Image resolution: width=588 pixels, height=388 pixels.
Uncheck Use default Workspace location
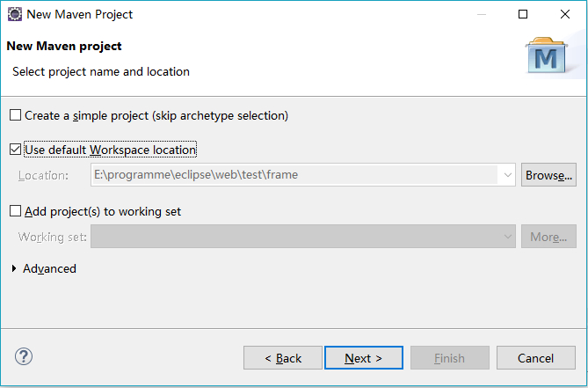15,150
